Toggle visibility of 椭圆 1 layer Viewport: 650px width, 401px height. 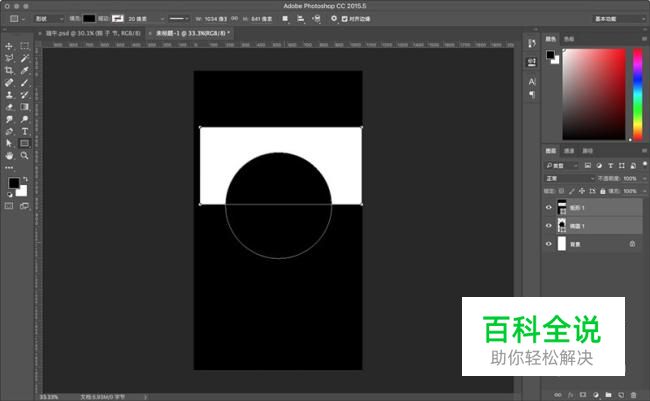coord(549,226)
